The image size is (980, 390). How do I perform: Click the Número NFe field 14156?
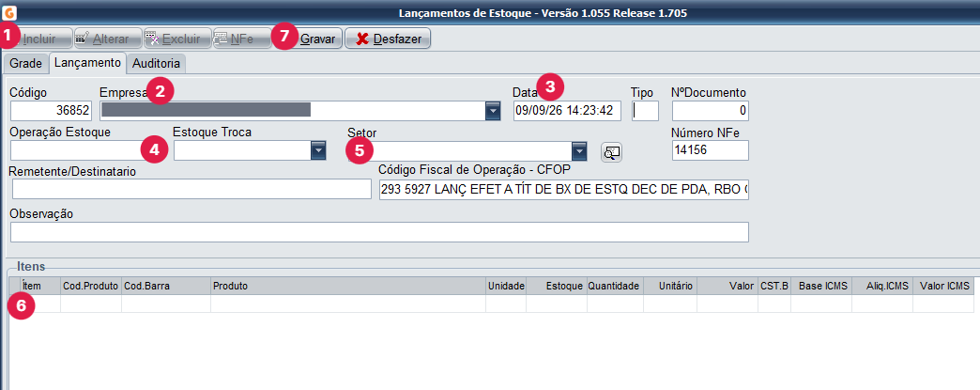(x=711, y=151)
